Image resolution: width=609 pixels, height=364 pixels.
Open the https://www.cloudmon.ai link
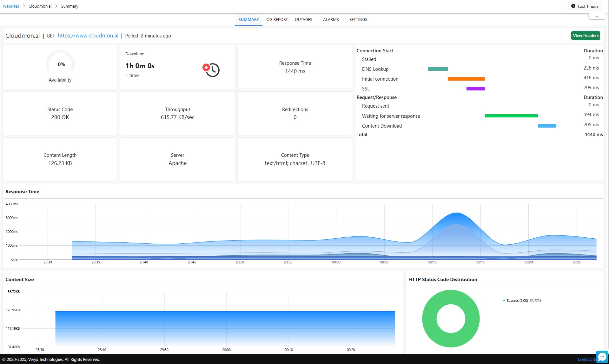88,36
